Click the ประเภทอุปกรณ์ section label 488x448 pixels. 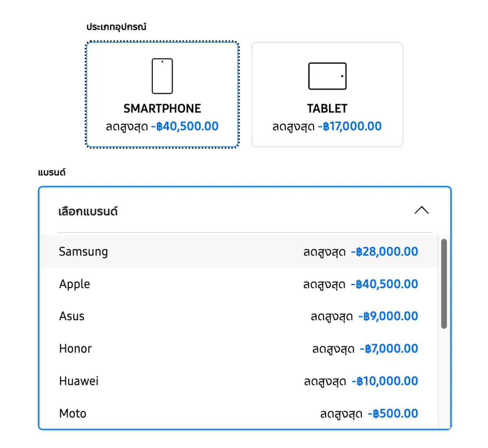click(116, 27)
